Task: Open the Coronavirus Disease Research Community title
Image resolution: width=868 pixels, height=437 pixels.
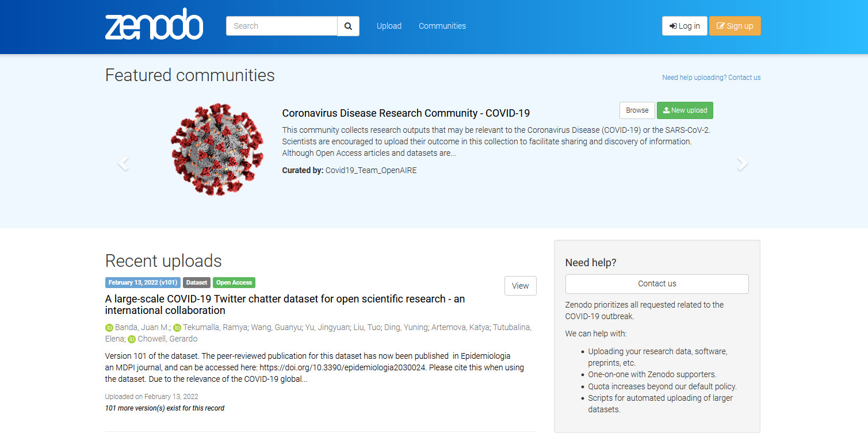Action: click(x=406, y=113)
